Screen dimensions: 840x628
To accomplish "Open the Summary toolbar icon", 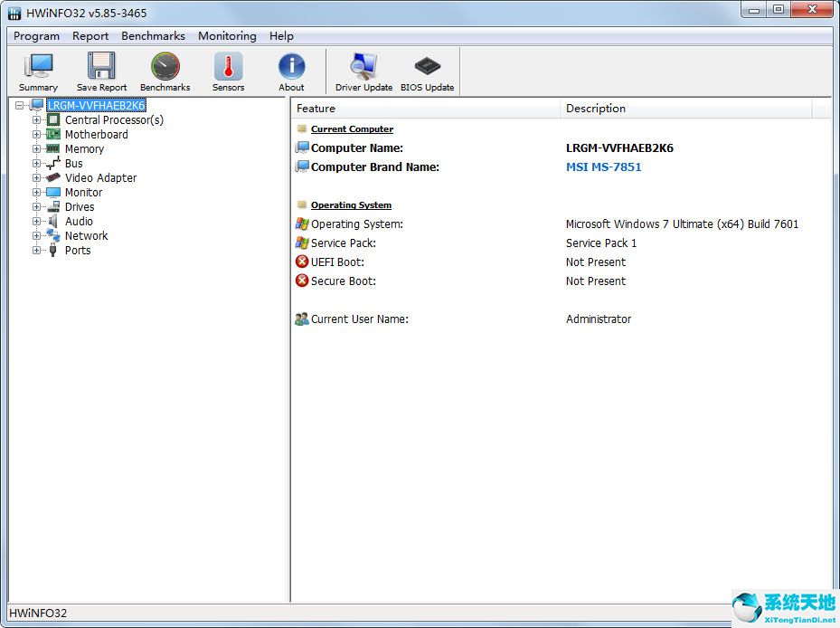I will tap(38, 66).
